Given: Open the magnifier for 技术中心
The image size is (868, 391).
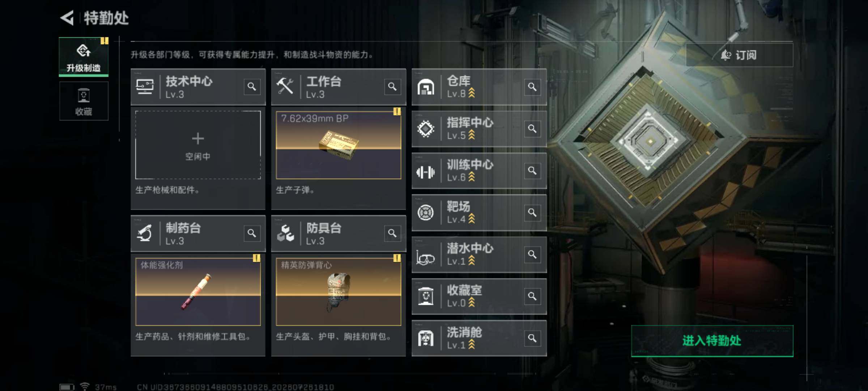Looking at the screenshot, I should pos(252,87).
